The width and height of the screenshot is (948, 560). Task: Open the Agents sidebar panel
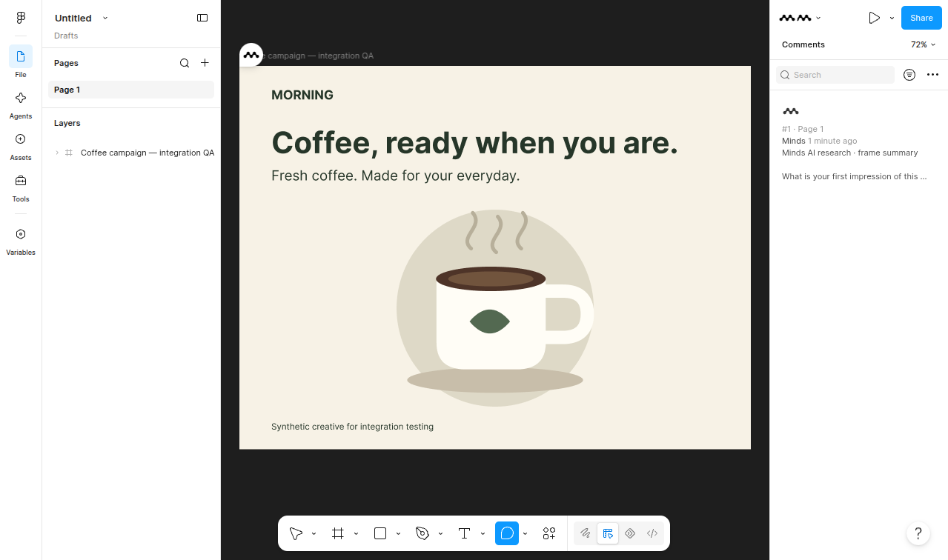[21, 104]
